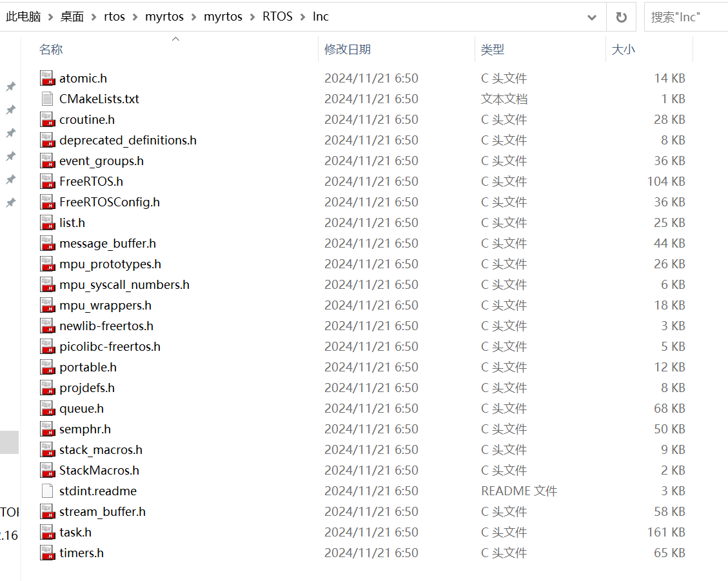Screen dimensions: 728x581
Task: Select the queue.h file name
Action: (81, 409)
